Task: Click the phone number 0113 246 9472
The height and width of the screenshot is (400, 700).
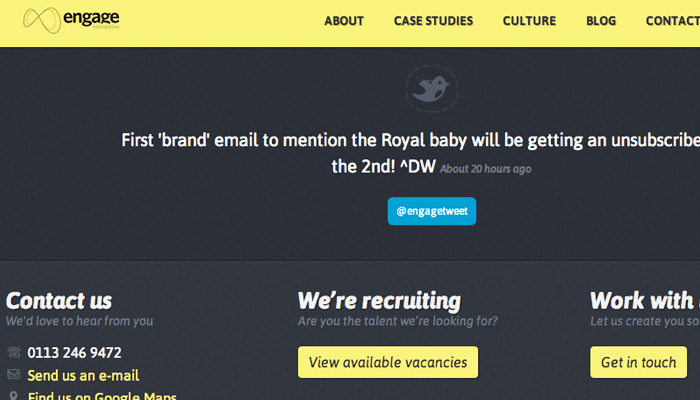Action: (75, 353)
